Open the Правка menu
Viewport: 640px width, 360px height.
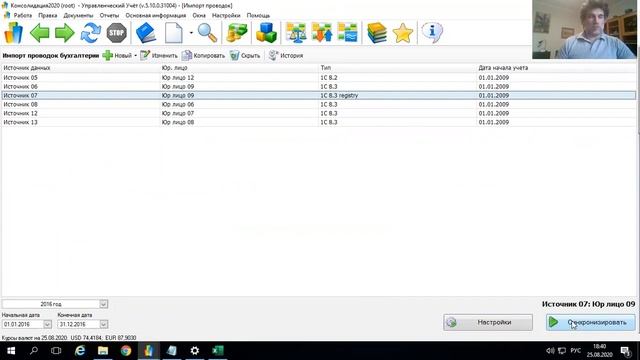click(x=48, y=15)
